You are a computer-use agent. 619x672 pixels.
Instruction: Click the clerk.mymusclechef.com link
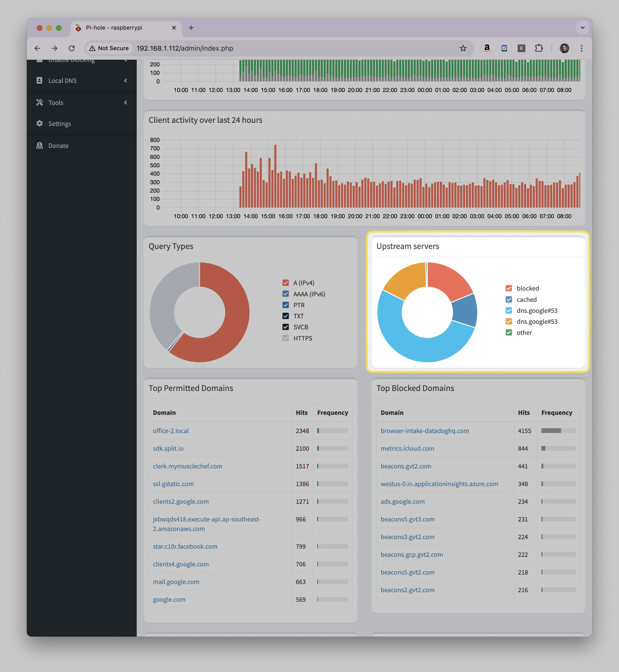[188, 466]
